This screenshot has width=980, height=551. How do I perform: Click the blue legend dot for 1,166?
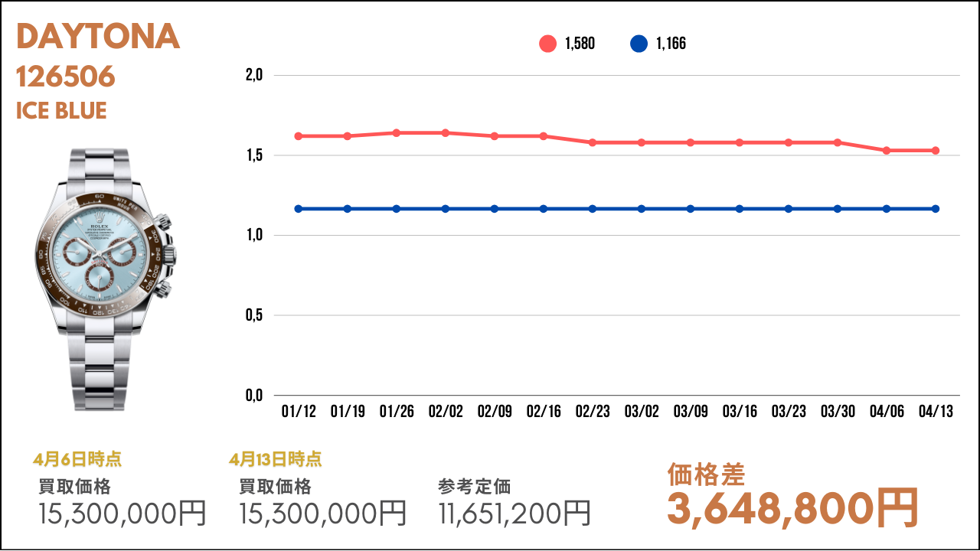[639, 44]
